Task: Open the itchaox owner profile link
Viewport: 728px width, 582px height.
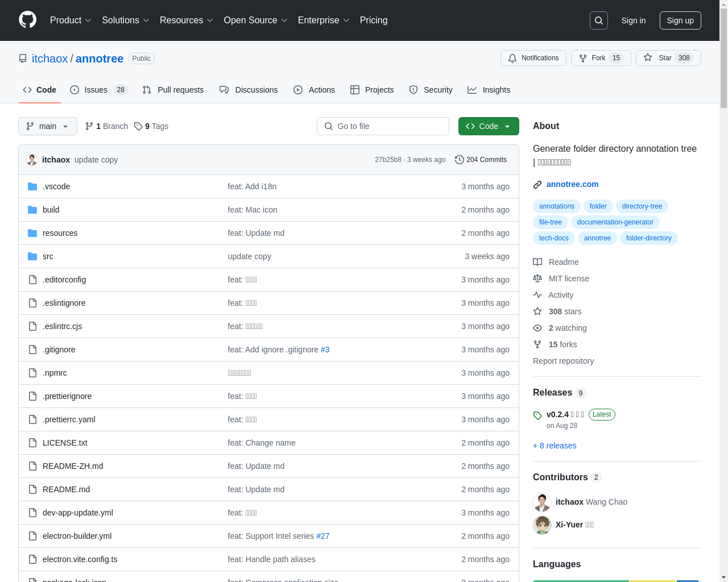Action: tap(49, 59)
